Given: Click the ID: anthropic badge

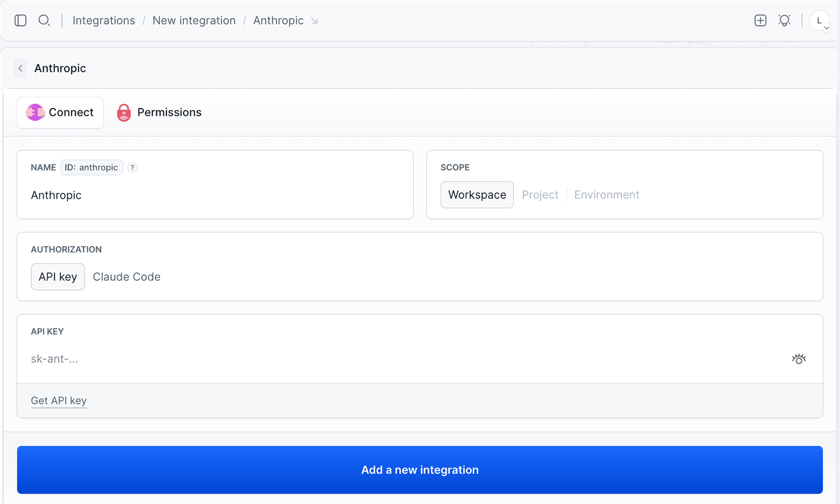Looking at the screenshot, I should [91, 168].
